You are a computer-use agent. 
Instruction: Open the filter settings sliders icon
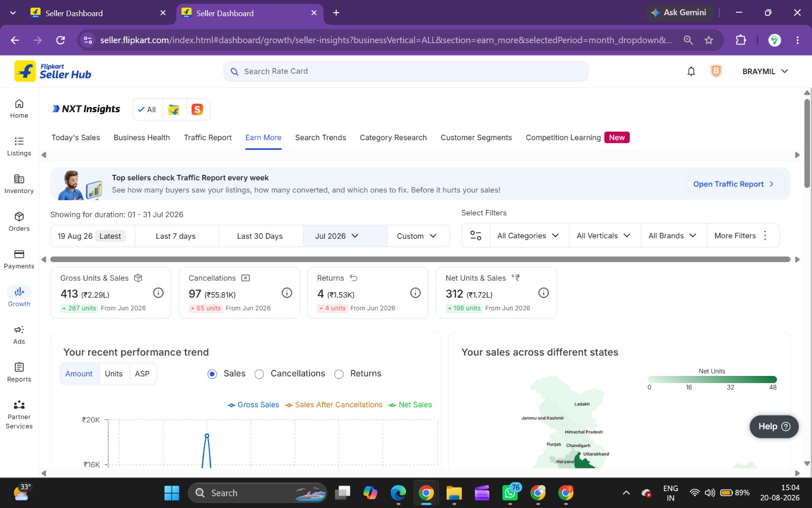click(476, 236)
